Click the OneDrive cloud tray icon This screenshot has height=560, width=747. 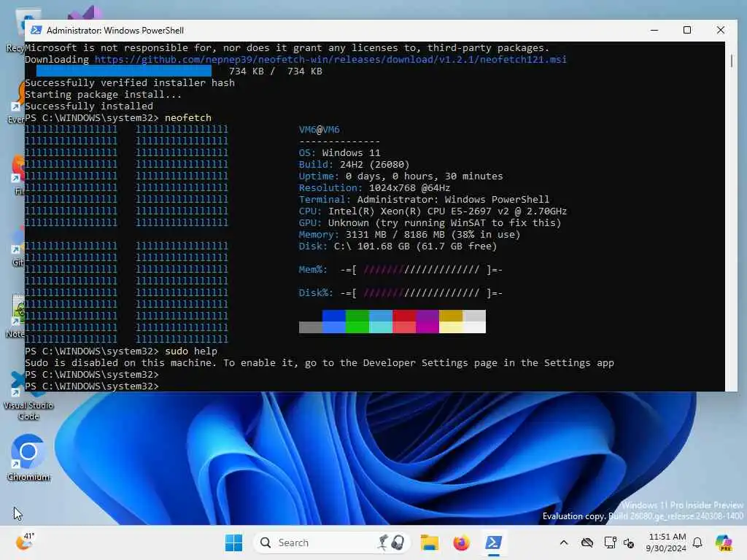pos(587,542)
